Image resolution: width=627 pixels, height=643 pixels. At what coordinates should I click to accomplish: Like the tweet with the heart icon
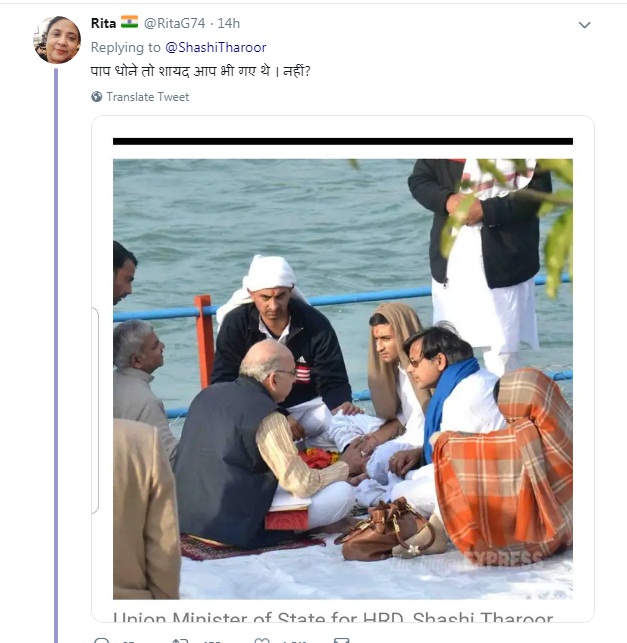coord(262,640)
